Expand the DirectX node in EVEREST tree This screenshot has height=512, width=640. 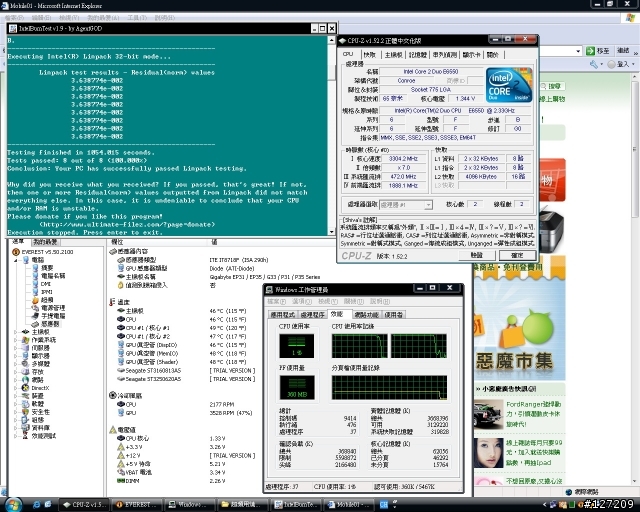pyautogui.click(x=16, y=388)
